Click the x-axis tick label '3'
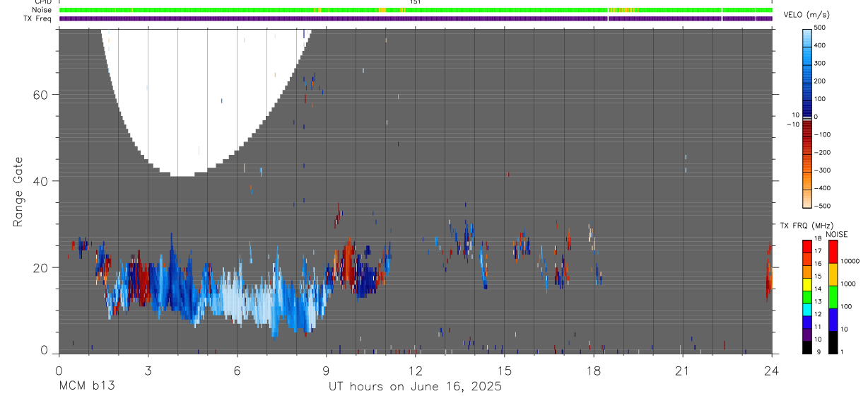Screen dimensions: 868x401 coord(148,371)
